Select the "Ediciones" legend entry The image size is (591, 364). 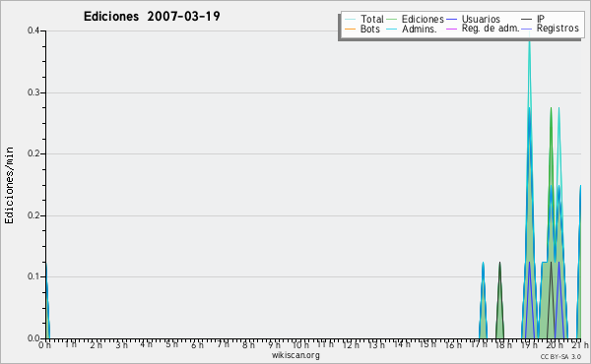(423, 19)
